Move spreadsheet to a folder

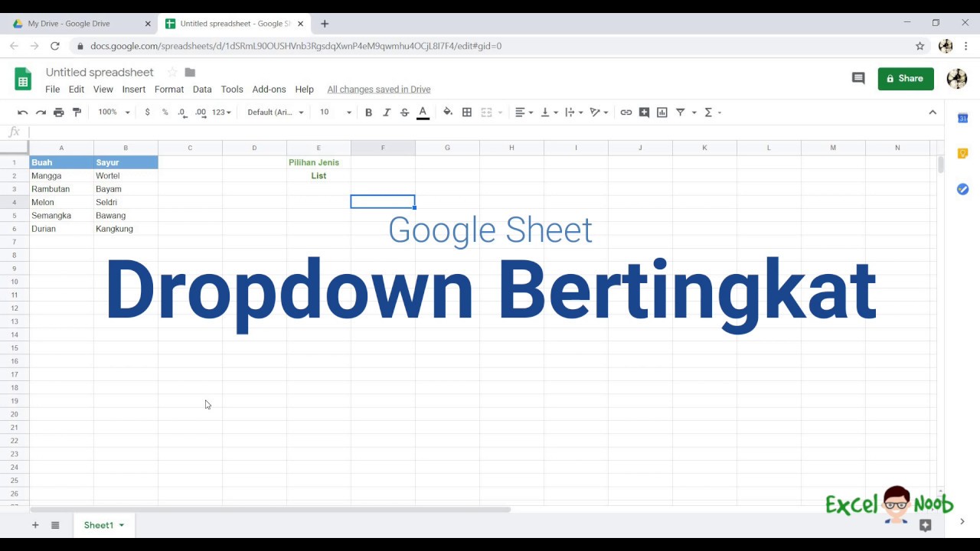(190, 72)
